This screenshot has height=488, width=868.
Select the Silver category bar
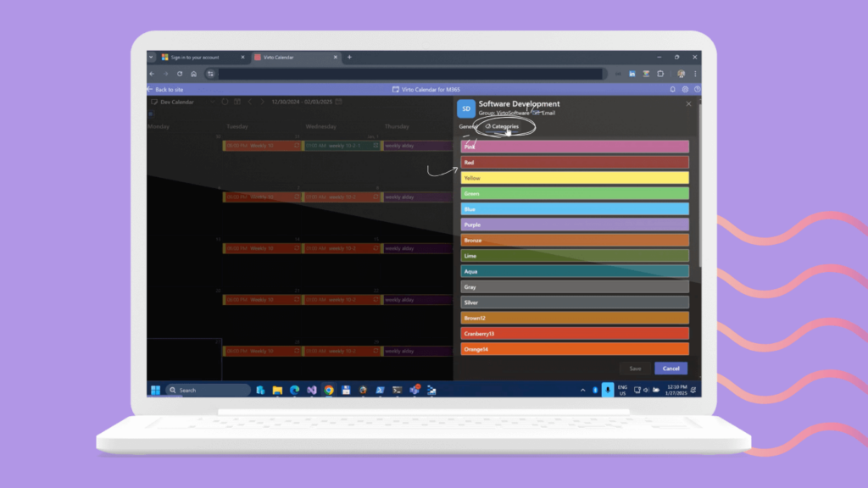(x=575, y=302)
